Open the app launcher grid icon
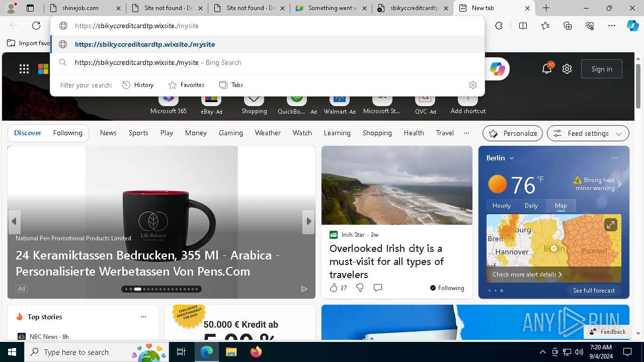 pos(24,69)
